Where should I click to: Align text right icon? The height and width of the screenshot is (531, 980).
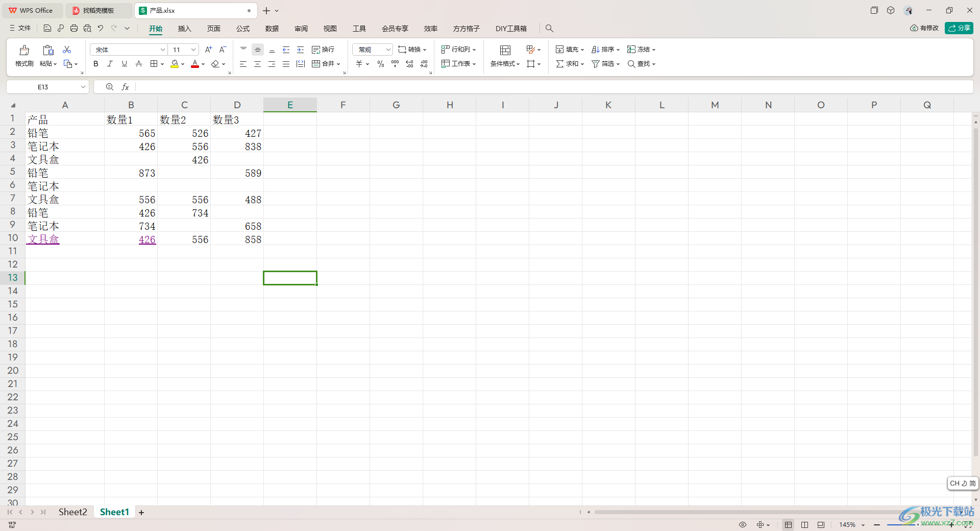pos(272,64)
